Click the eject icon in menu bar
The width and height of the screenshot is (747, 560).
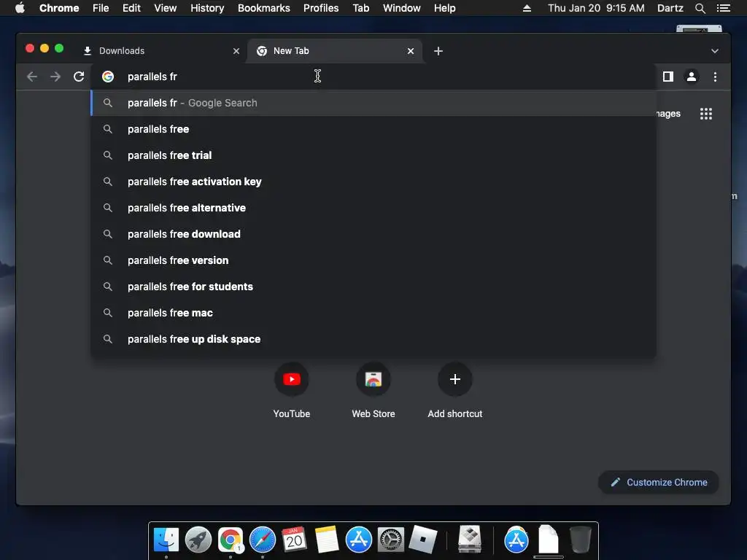tap(527, 8)
